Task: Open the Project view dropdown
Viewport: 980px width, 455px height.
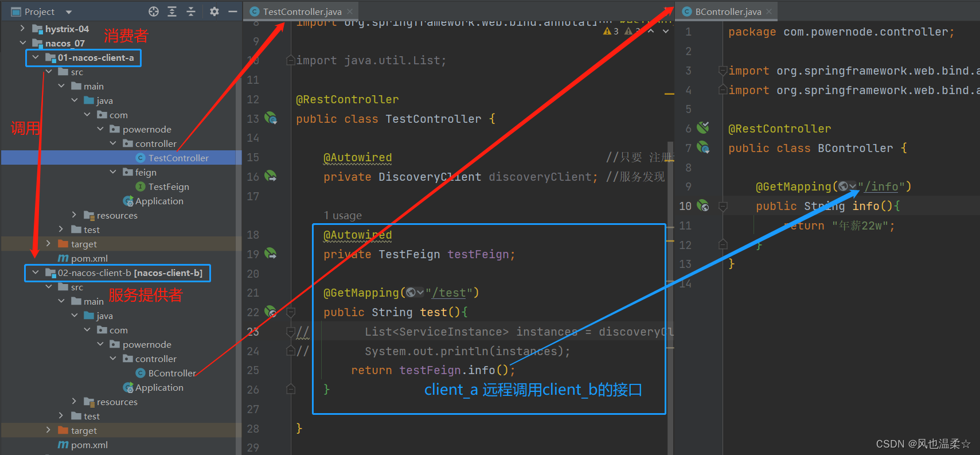Action: tap(69, 12)
